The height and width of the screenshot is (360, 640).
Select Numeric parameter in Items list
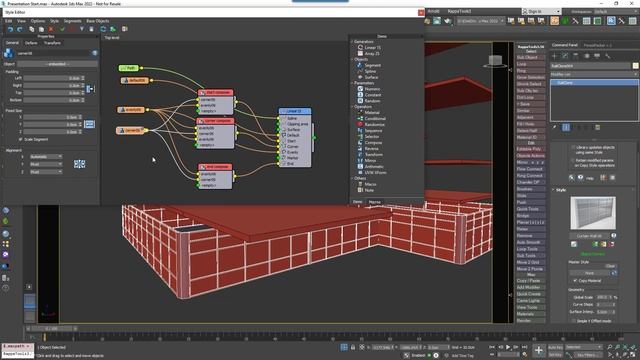tap(369, 89)
